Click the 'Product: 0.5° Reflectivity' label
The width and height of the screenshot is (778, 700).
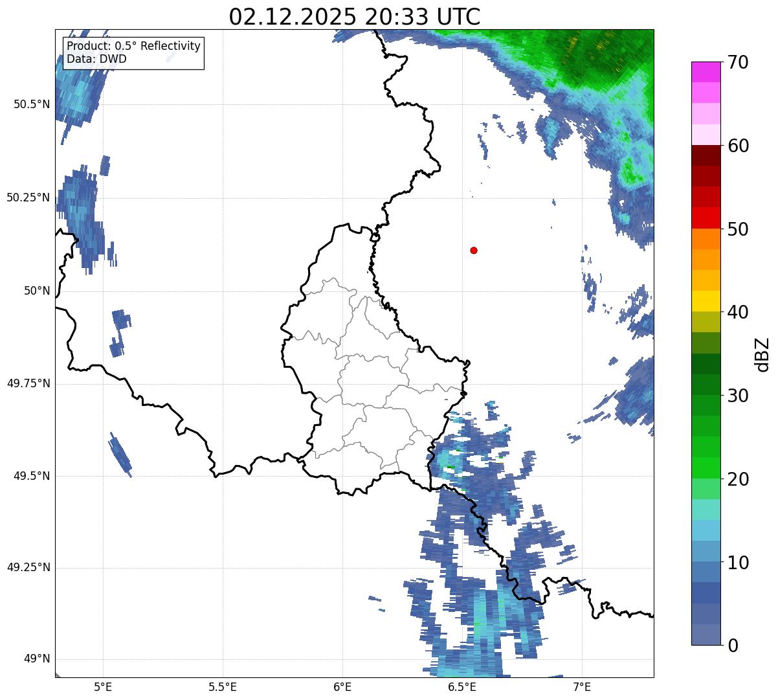point(134,47)
